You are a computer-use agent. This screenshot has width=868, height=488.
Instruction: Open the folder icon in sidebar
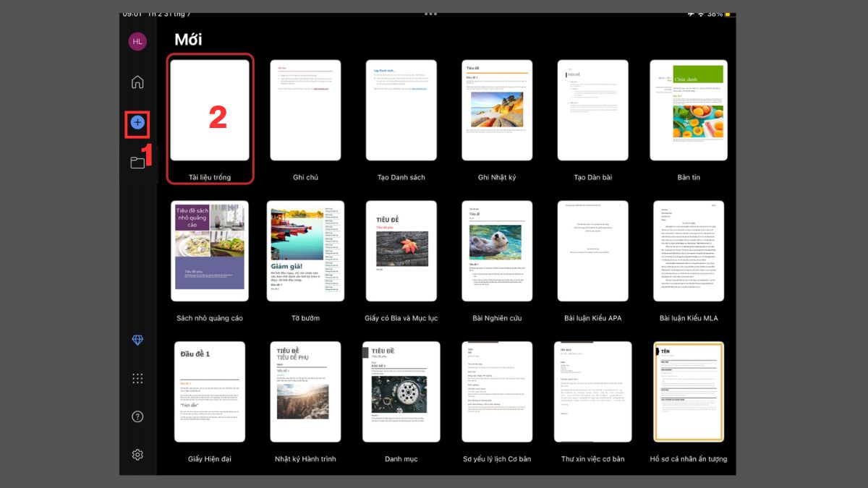pyautogui.click(x=137, y=163)
